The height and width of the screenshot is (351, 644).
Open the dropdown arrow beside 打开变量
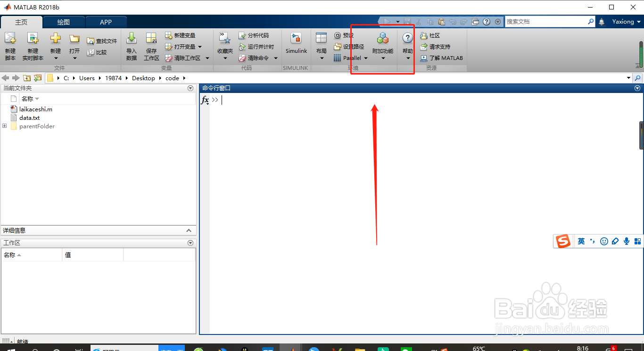200,47
